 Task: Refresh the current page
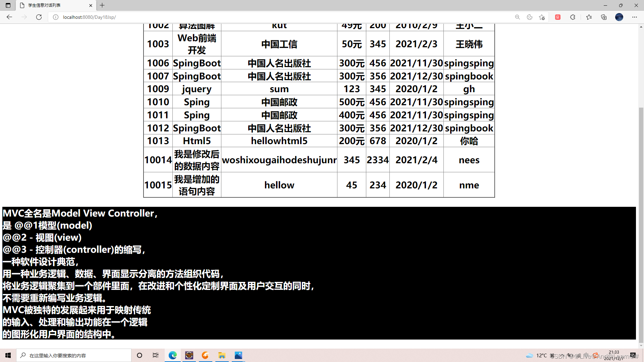[39, 17]
